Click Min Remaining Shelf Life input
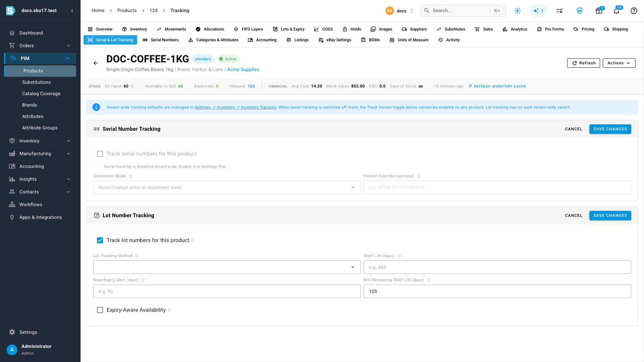Viewport: 644px width, 362px height. coord(497,291)
